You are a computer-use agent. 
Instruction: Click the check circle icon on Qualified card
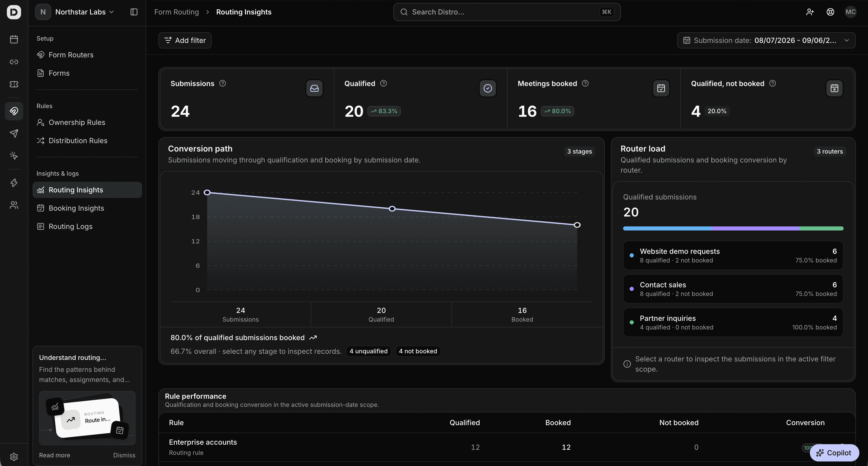[x=488, y=88]
